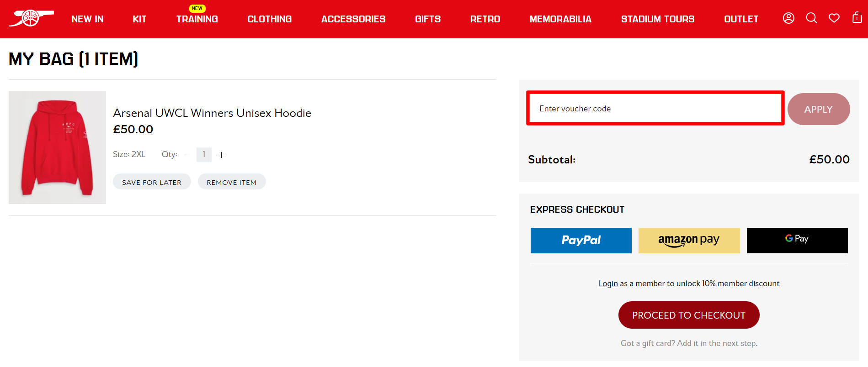The height and width of the screenshot is (367, 868).
Task: Open the GIFTS menu
Action: 428,19
